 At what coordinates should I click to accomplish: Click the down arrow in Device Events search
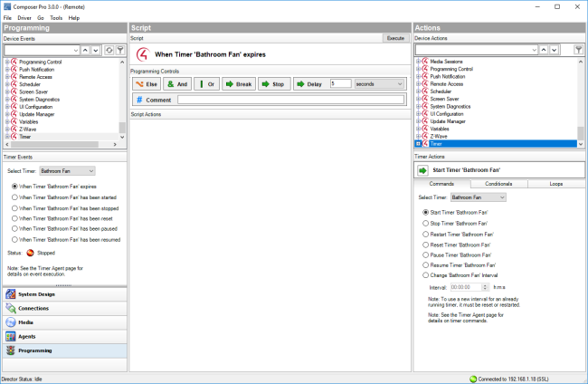[96, 50]
